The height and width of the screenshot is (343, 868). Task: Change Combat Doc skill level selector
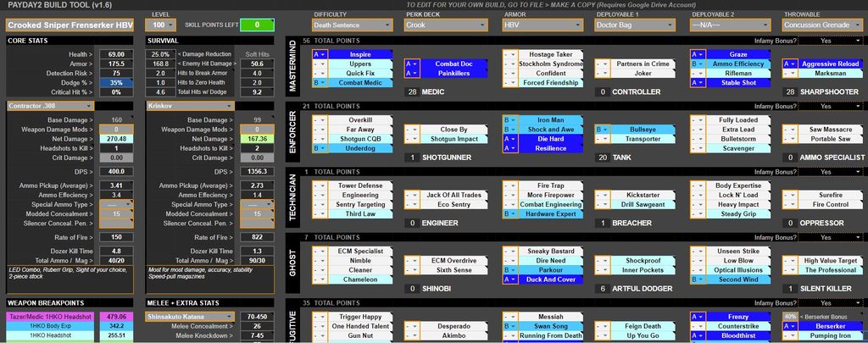[x=412, y=64]
